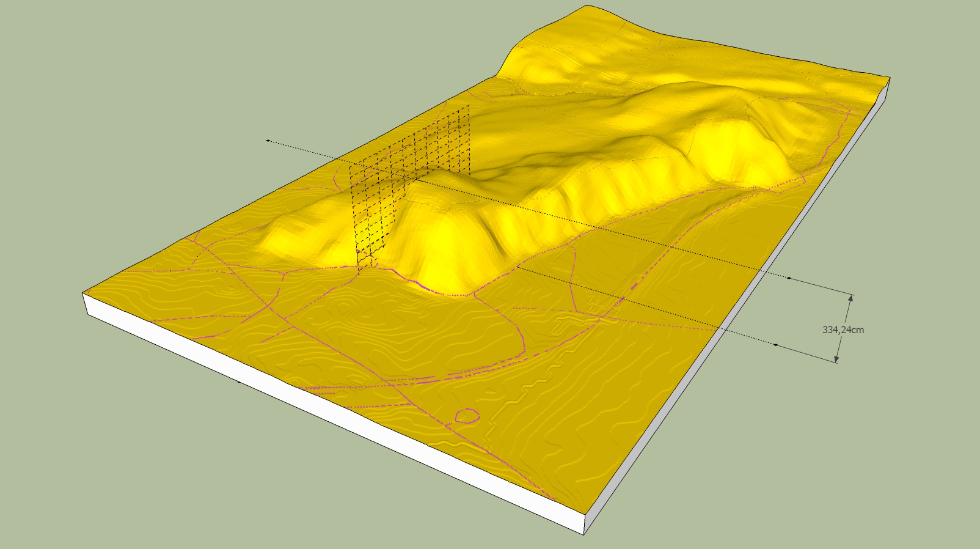Click the right endpoint of lower guide line
This screenshot has height=549, width=980.
click(x=775, y=345)
